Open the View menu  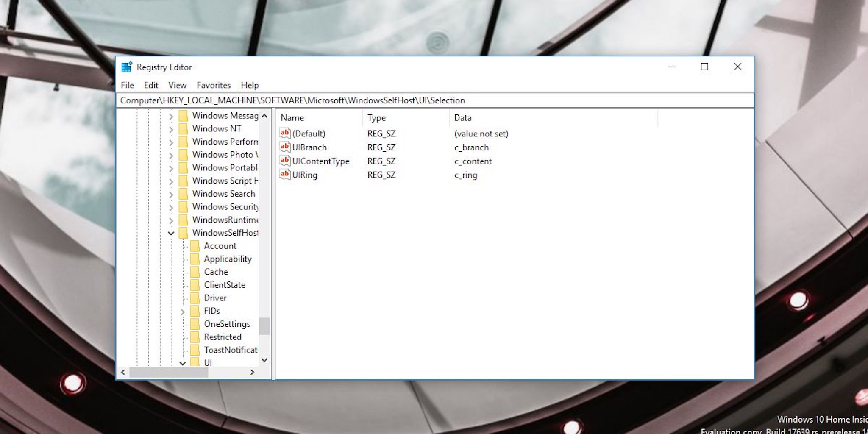click(x=177, y=85)
